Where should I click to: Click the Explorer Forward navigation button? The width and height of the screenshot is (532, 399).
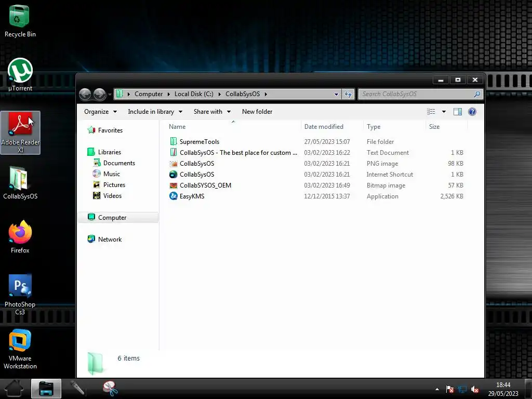99,94
